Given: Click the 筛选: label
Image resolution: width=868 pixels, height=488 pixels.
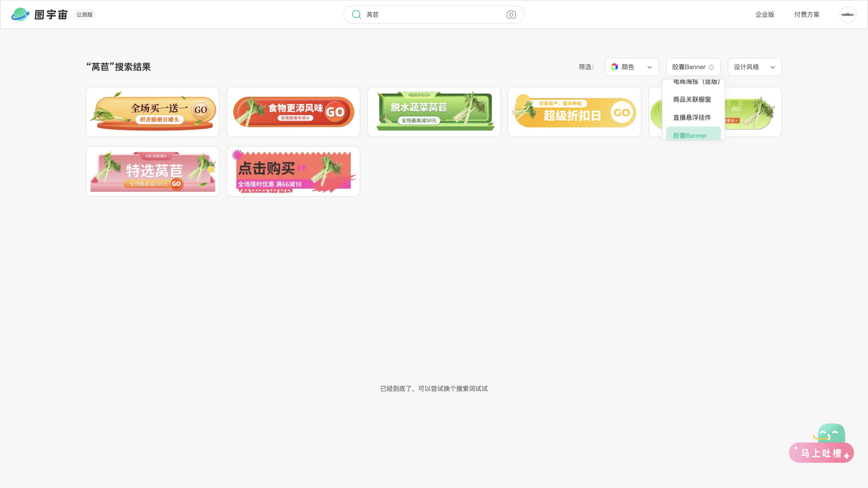Looking at the screenshot, I should coord(586,67).
